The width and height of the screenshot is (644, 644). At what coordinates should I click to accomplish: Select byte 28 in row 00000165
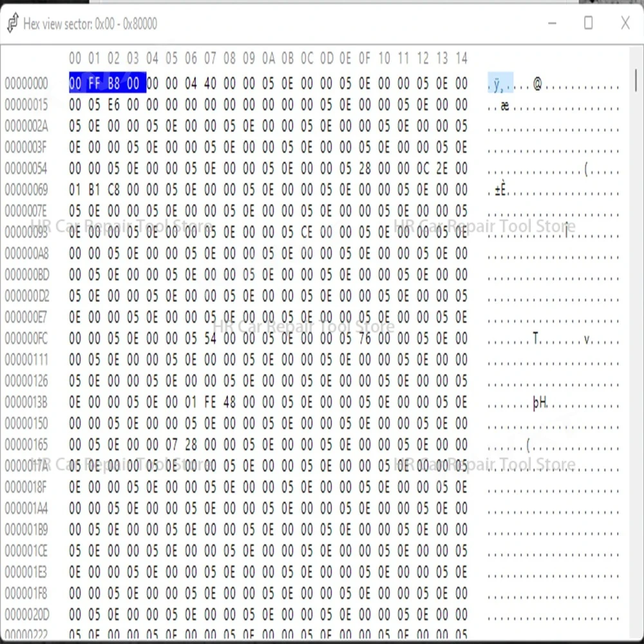click(191, 445)
